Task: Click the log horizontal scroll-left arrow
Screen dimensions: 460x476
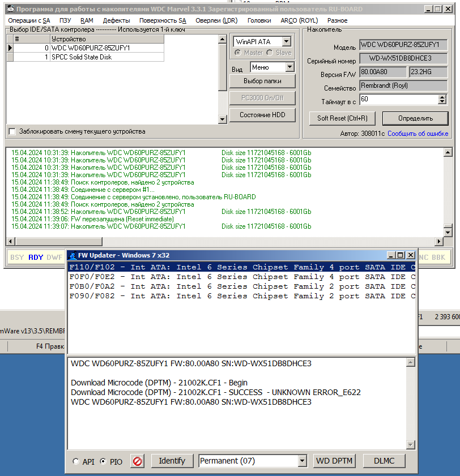Action: tap(11, 242)
